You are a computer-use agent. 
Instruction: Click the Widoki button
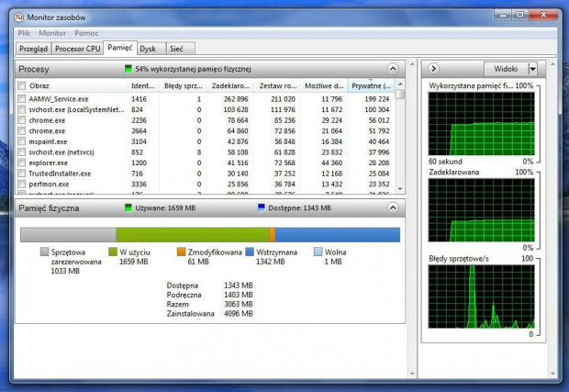click(506, 69)
